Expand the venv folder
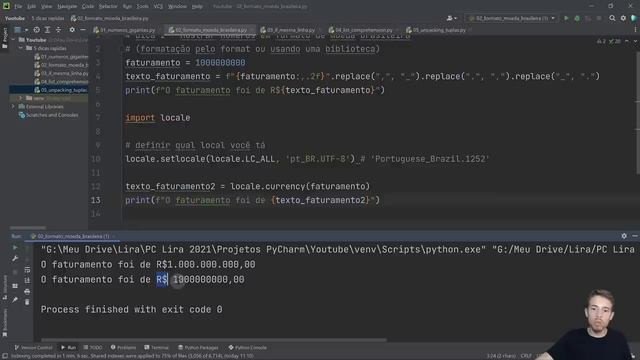640x360 pixels. click(x=21, y=98)
